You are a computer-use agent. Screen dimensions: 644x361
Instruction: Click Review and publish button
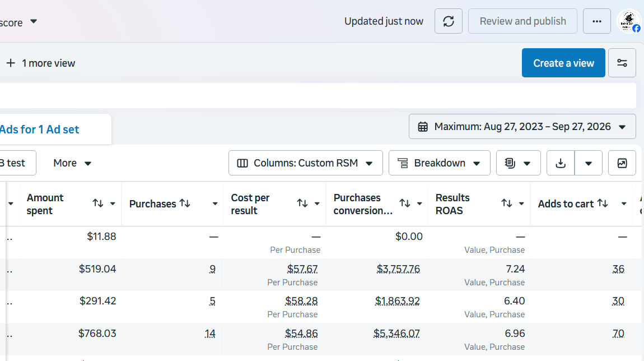(x=523, y=21)
